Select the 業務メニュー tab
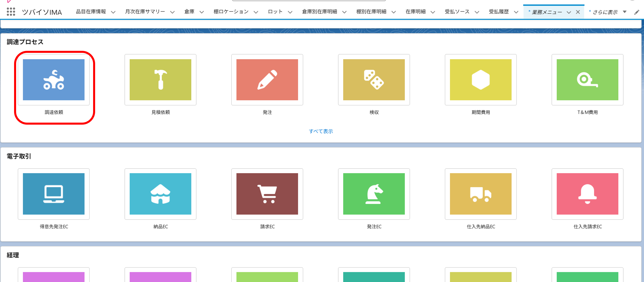Screen dimensions: 644x282 click(547, 12)
